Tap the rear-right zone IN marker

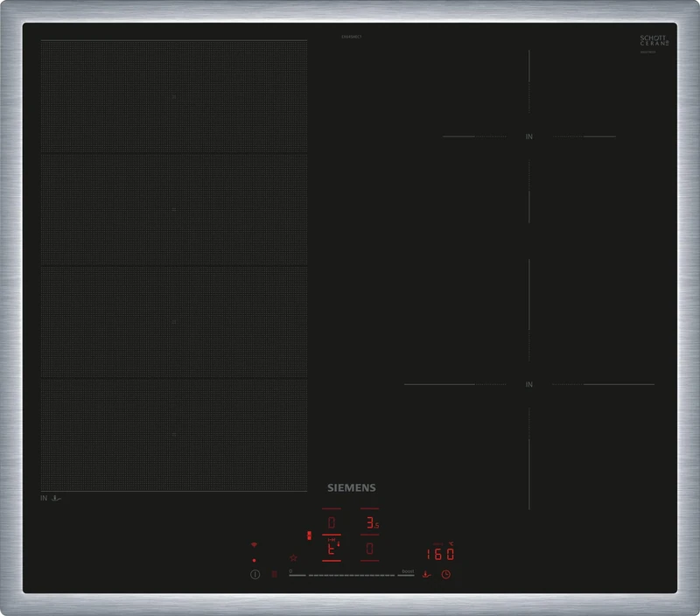pos(528,137)
